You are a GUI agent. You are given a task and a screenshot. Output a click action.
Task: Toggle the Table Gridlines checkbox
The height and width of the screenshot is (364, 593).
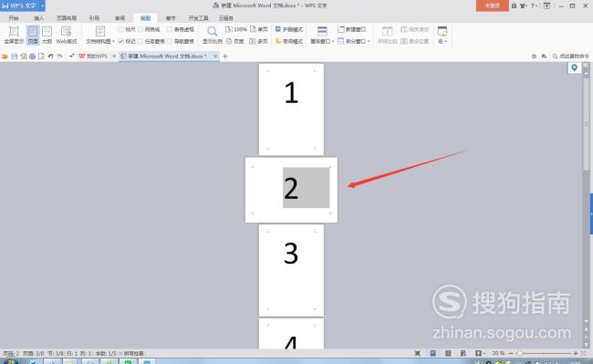coord(170,29)
